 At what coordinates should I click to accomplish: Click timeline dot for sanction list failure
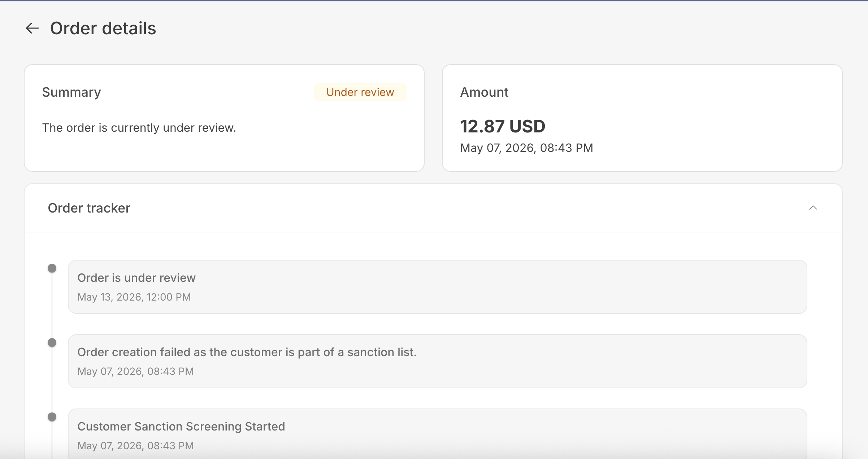click(x=52, y=342)
